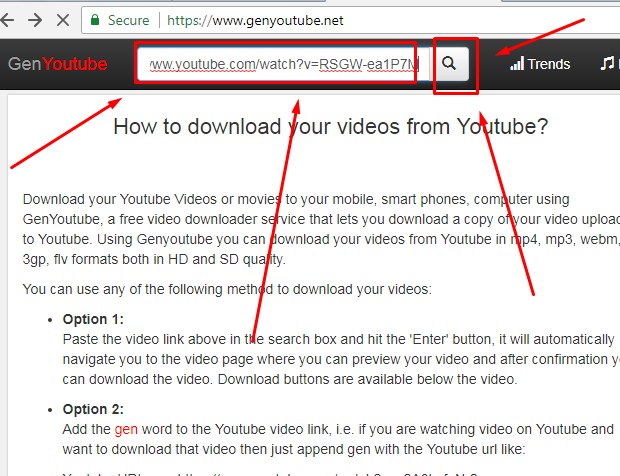Click the magnifying glass search button
This screenshot has width=620, height=476.
449,64
